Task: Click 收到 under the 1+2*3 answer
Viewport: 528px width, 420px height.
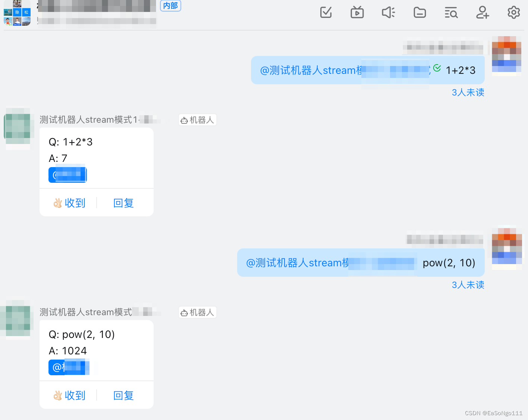Action: pos(69,203)
